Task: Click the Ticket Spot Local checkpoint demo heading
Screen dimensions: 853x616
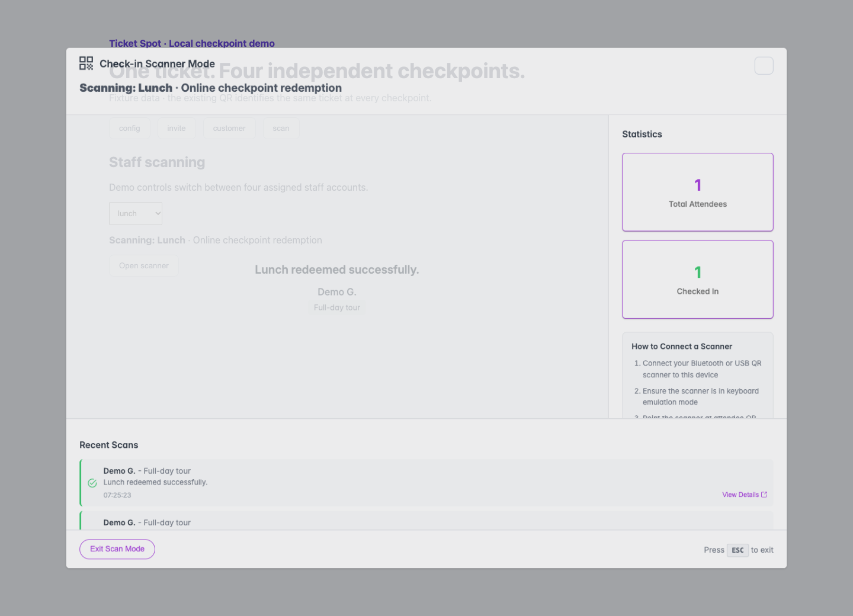Action: [192, 43]
